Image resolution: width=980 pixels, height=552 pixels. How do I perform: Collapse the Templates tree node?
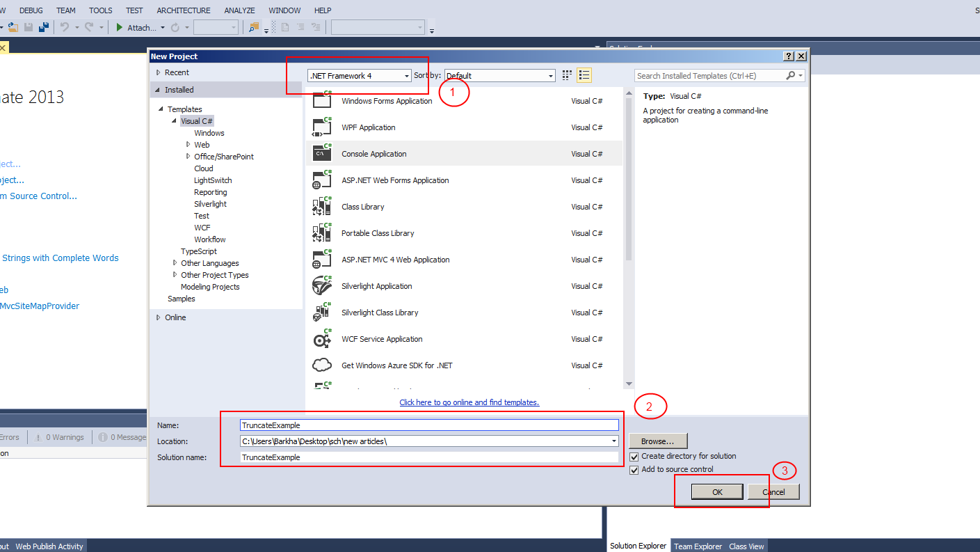coord(161,109)
